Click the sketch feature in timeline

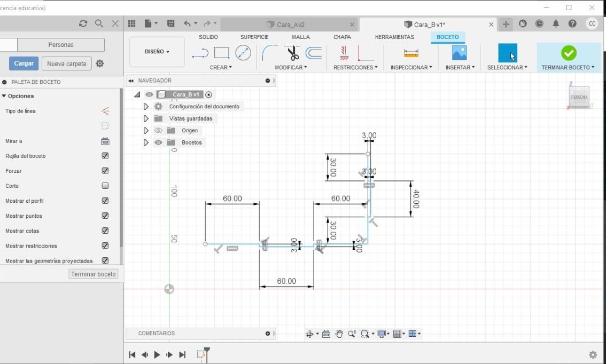click(x=200, y=354)
